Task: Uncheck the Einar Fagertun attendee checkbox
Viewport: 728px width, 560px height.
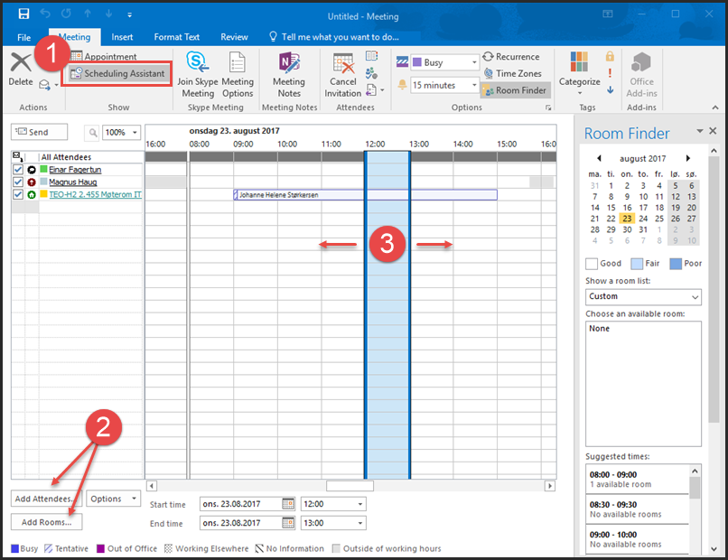Action: [x=18, y=169]
